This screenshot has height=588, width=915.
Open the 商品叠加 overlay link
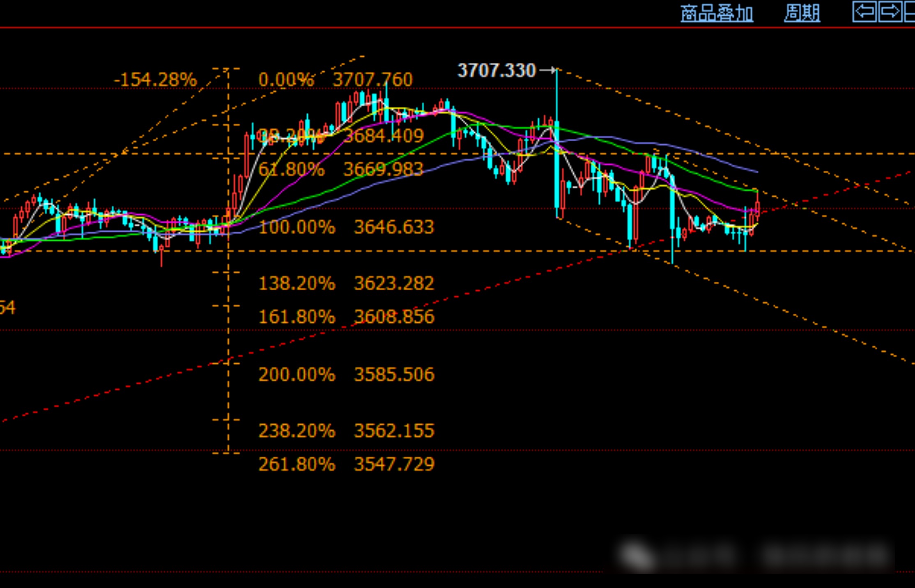click(717, 14)
